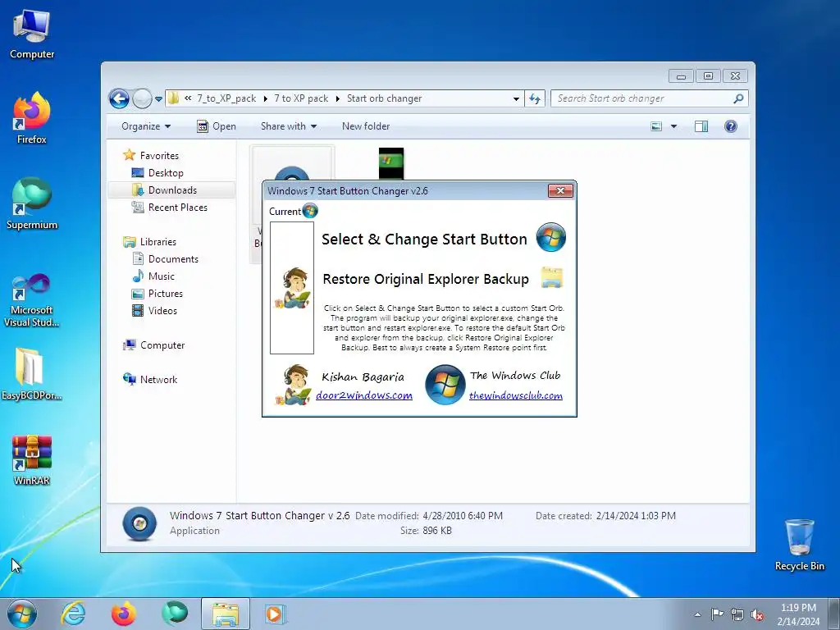Viewport: 840px width, 630px height.
Task: Click network tray icon
Action: pos(737,614)
